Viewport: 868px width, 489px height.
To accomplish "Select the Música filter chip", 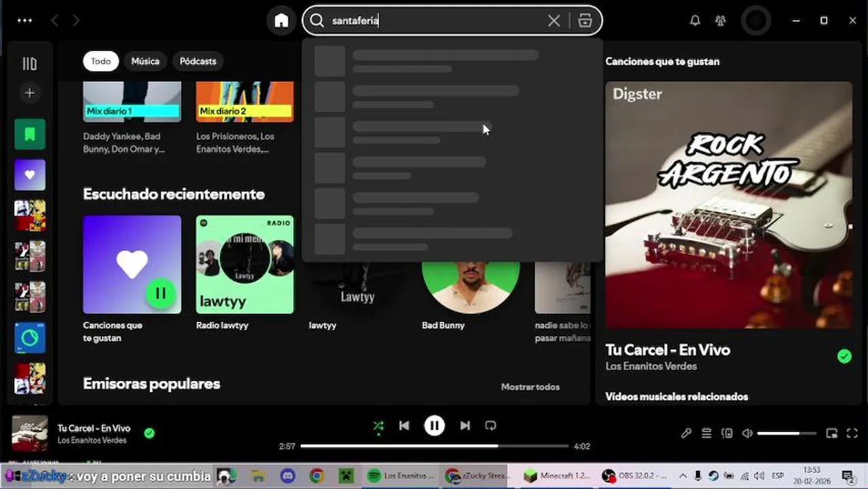I will [x=145, y=61].
